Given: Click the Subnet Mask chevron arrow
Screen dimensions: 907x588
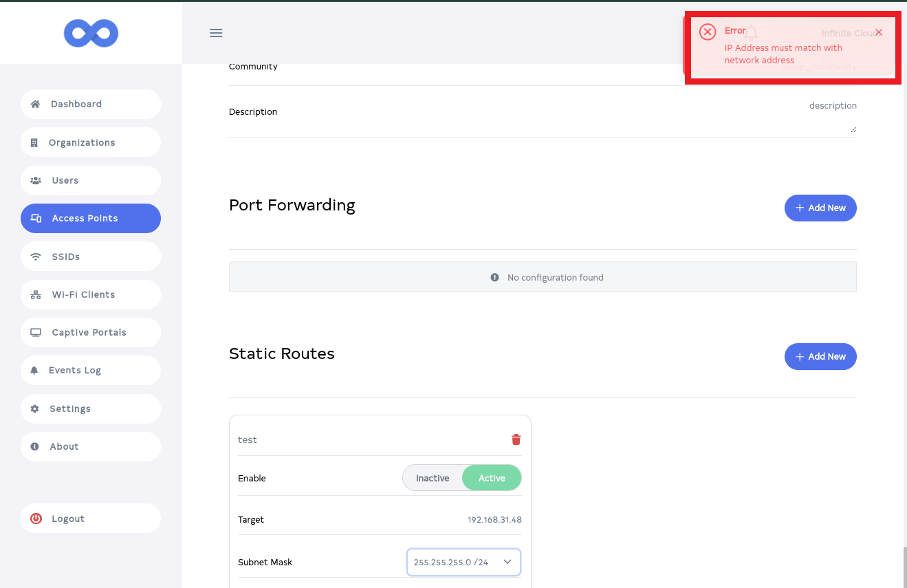Looking at the screenshot, I should coord(507,562).
